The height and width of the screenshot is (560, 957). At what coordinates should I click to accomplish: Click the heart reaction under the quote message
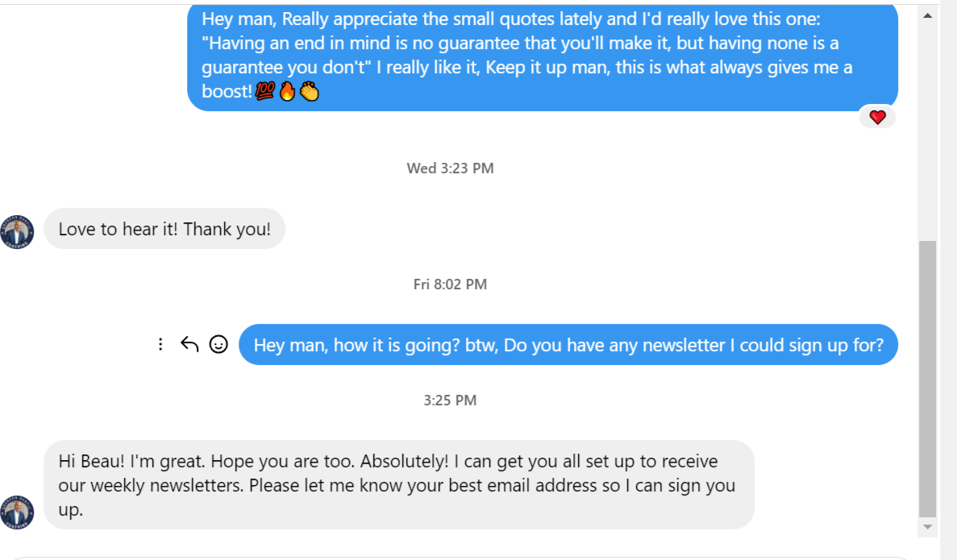pos(877,117)
